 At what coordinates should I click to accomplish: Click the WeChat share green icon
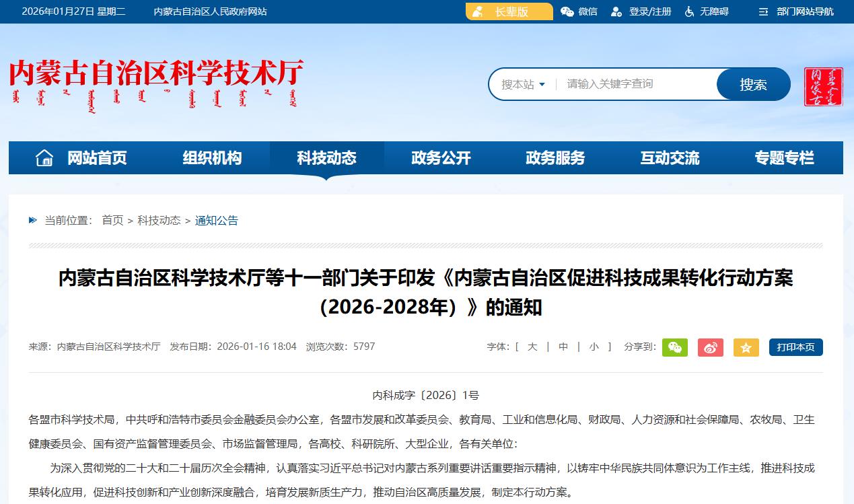pyautogui.click(x=674, y=347)
